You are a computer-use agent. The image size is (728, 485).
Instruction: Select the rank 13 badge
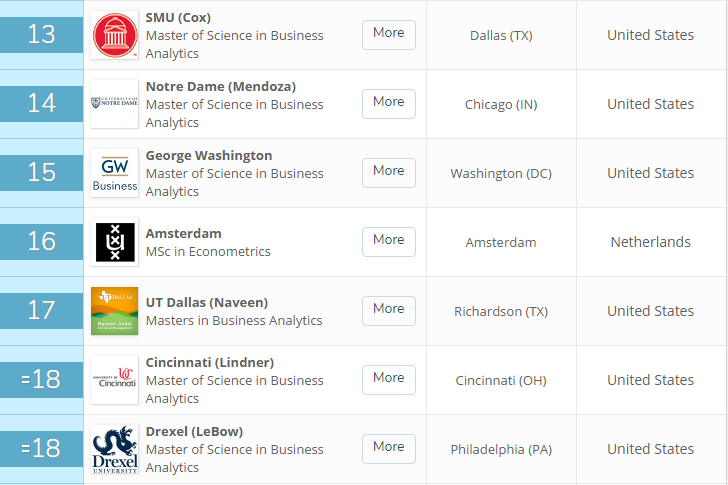pyautogui.click(x=42, y=35)
